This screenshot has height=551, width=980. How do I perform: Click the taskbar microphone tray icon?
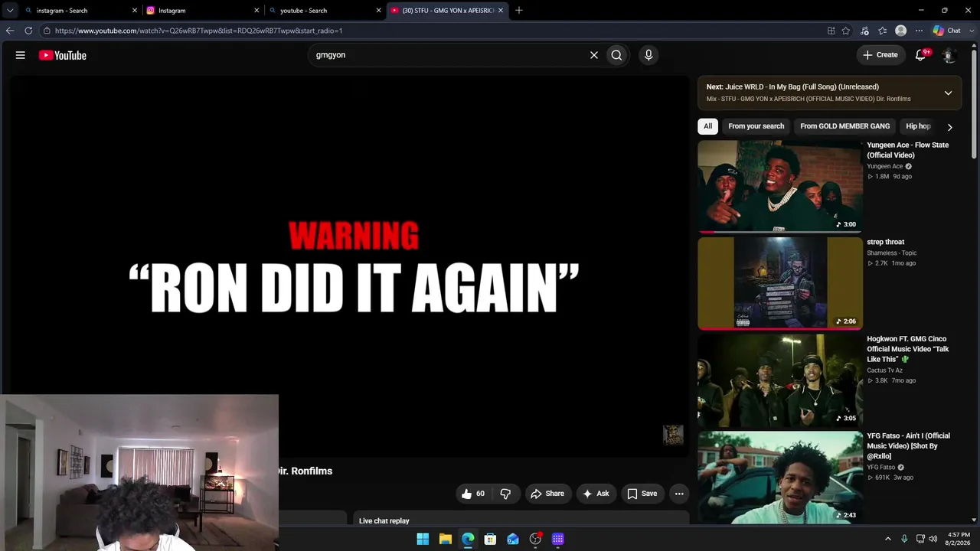904,539
